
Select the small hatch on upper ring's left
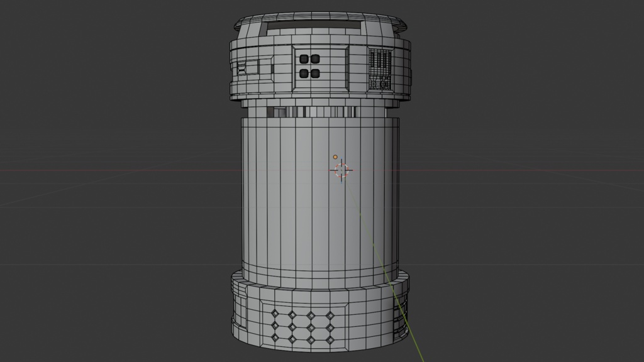tap(247, 67)
